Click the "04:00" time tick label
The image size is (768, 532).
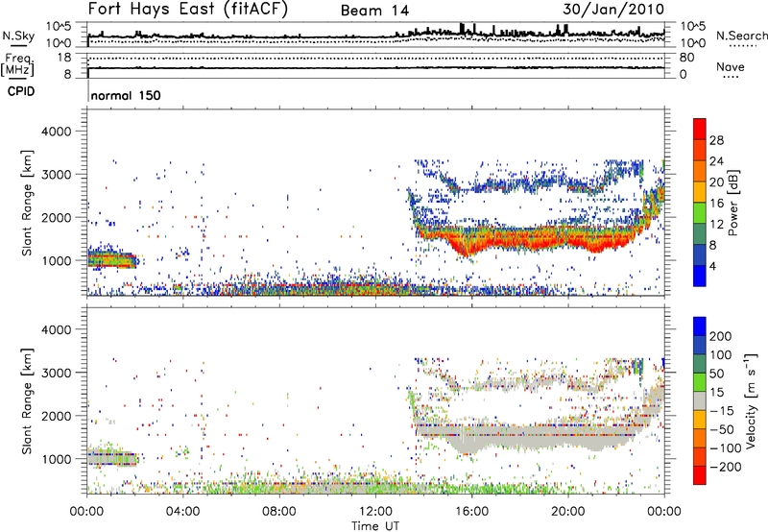pos(182,512)
